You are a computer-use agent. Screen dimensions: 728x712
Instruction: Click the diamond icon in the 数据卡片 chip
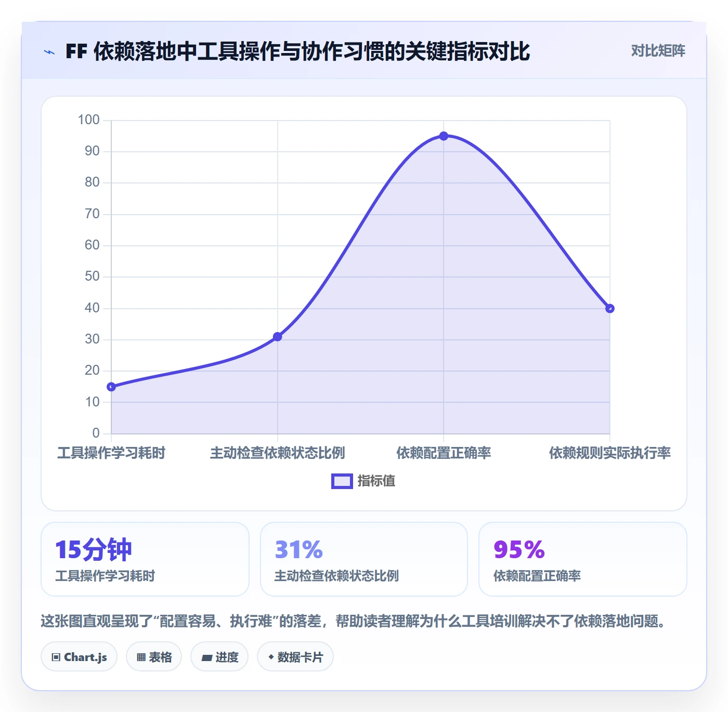(271, 657)
